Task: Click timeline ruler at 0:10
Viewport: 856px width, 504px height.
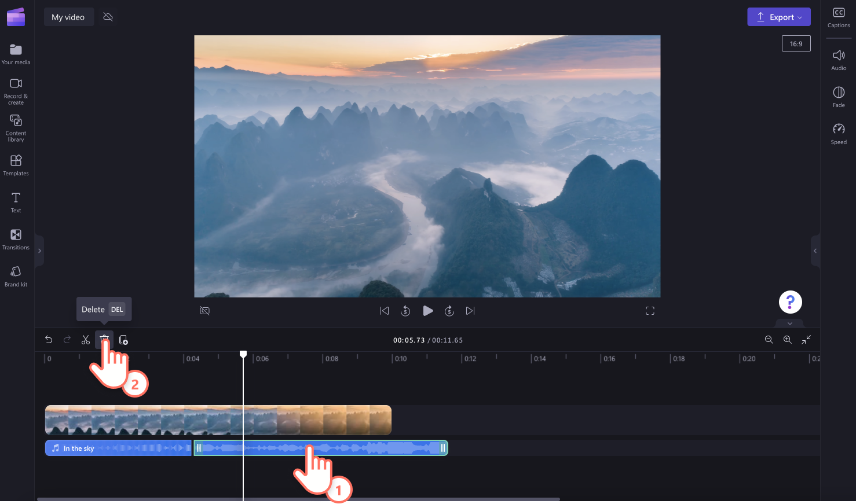Action: (x=401, y=359)
